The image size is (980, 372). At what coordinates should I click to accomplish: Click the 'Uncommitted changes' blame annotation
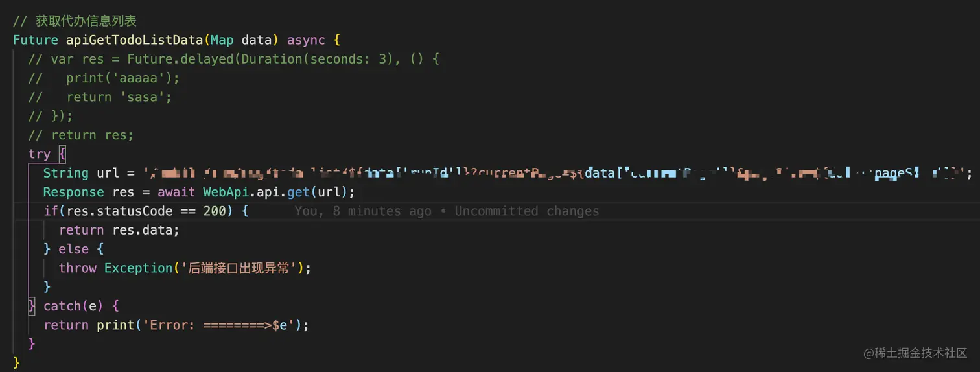click(x=526, y=211)
